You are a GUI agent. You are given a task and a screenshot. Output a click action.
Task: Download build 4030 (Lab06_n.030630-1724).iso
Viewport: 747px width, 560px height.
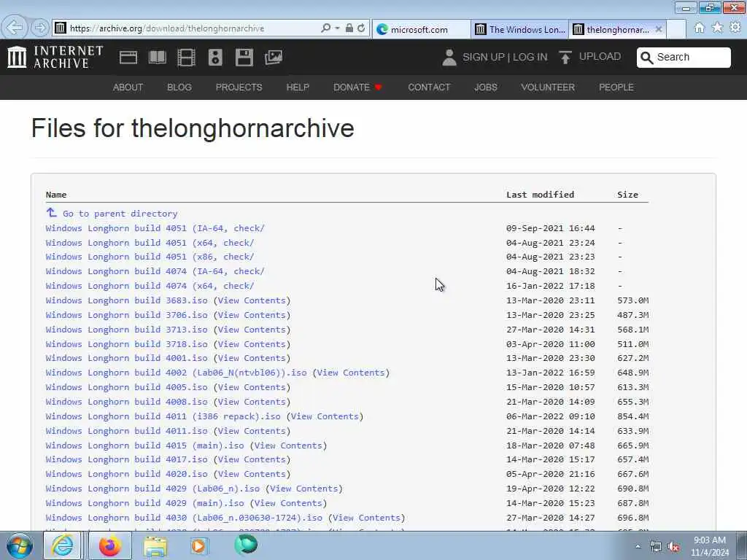point(184,518)
